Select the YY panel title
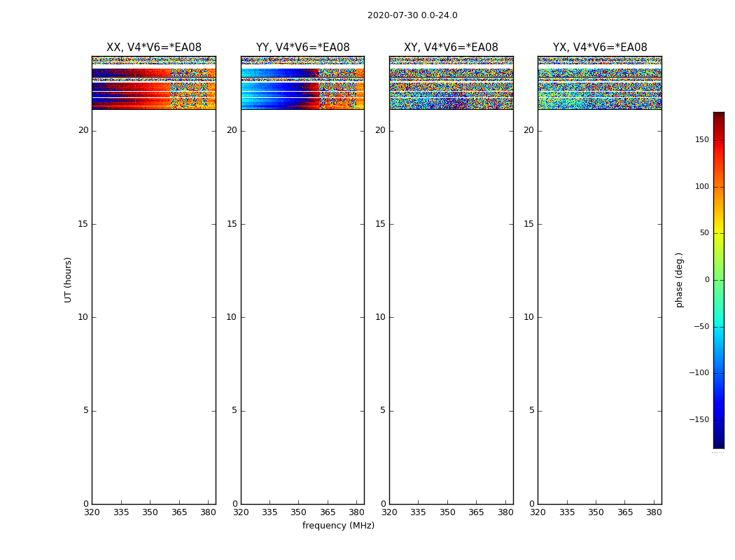735x560 pixels. coord(302,48)
